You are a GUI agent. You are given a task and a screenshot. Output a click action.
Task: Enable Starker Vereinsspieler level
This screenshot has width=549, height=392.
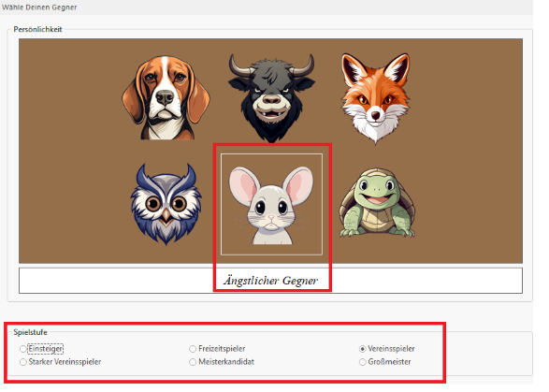(23, 362)
